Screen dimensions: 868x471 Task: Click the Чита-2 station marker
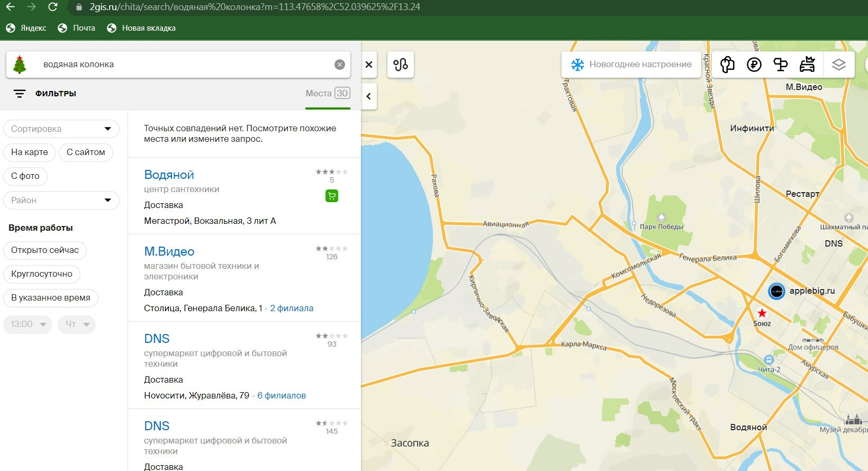point(769,360)
